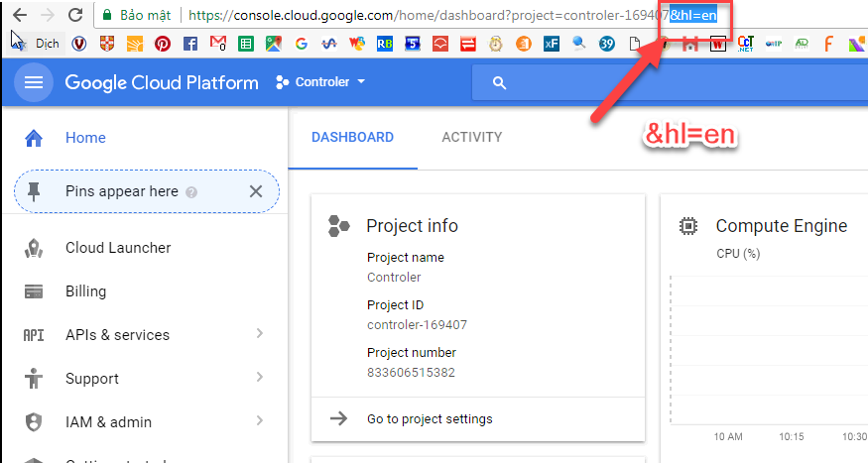Image resolution: width=868 pixels, height=463 pixels.
Task: Open the Facebook bookmark icon
Action: coord(189,44)
